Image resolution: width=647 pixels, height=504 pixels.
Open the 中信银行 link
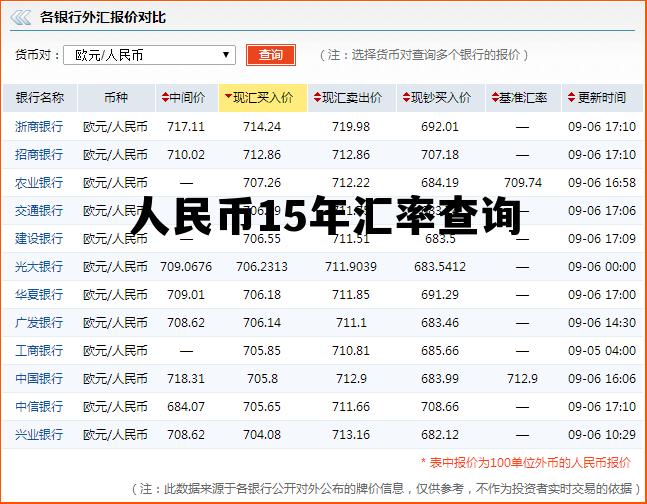(39, 407)
